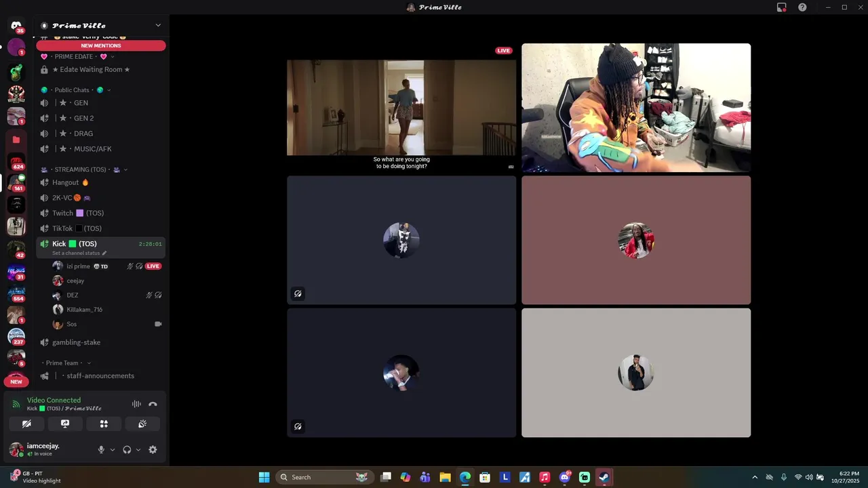Join the GEN voice channel

101,103
